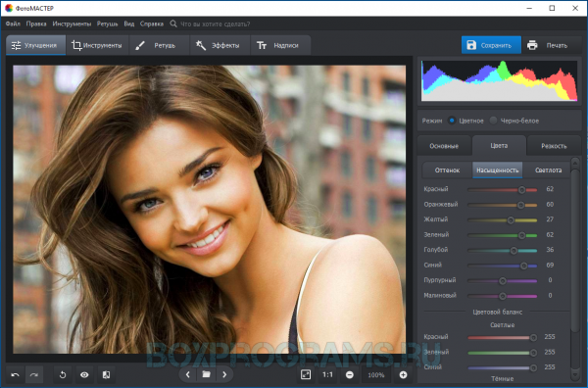The height and width of the screenshot is (388, 588).
Task: Switch to the Резкость tab
Action: point(554,146)
